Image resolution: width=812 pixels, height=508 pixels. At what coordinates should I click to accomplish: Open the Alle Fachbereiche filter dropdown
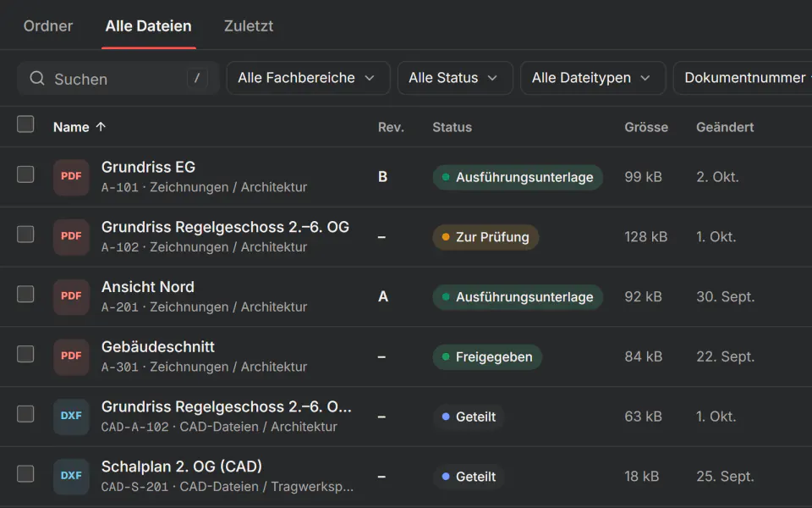pyautogui.click(x=308, y=78)
